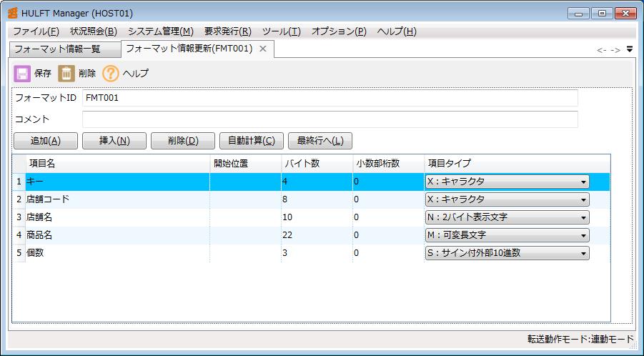Open the システム管理(M) menu
The width and height of the screenshot is (644, 356).
click(x=161, y=31)
